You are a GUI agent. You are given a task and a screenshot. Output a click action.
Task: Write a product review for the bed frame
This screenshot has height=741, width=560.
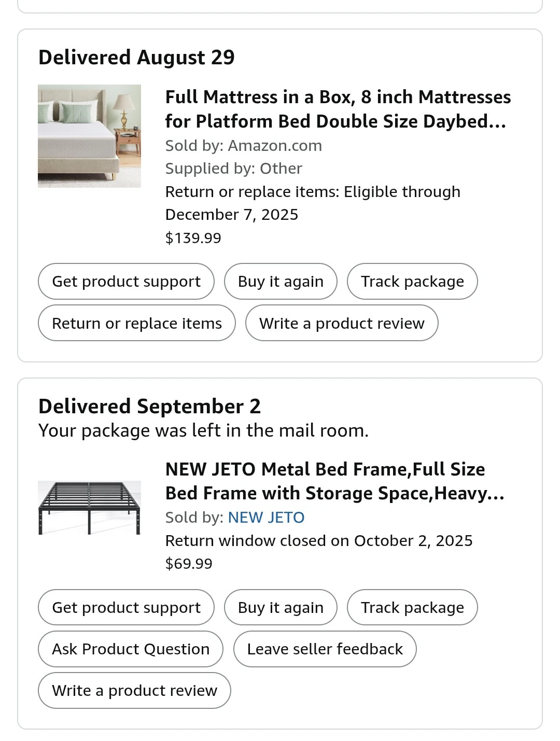click(134, 690)
